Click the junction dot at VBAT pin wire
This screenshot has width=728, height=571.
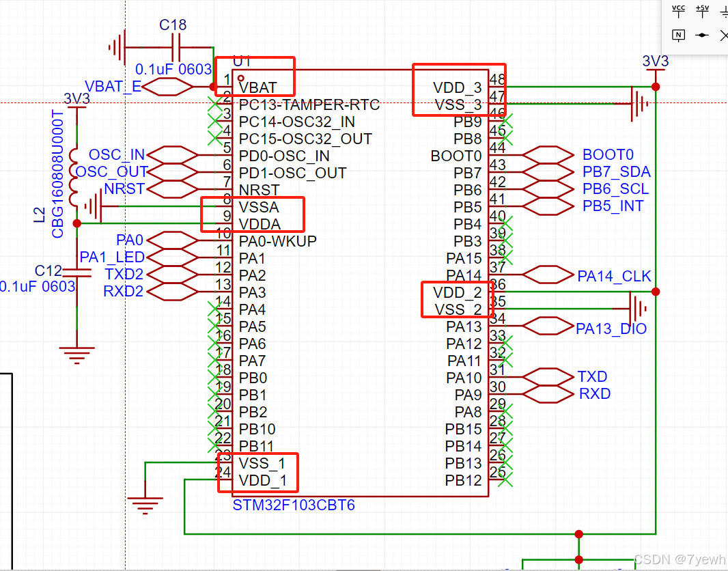[x=213, y=87]
